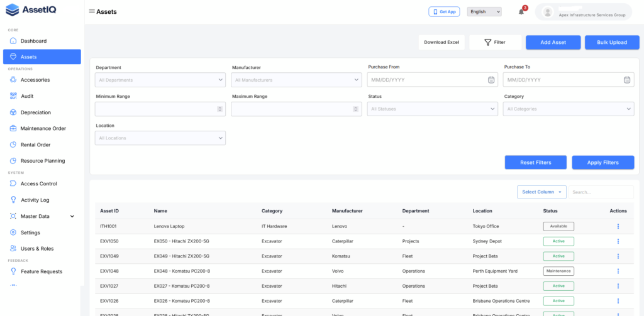Click the Maintenance status badge

tap(558, 271)
